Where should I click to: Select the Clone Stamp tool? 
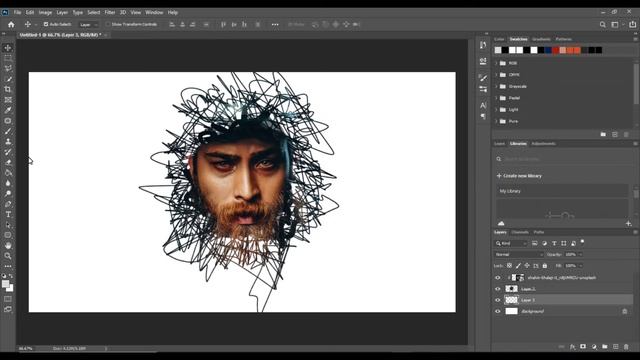click(8, 142)
